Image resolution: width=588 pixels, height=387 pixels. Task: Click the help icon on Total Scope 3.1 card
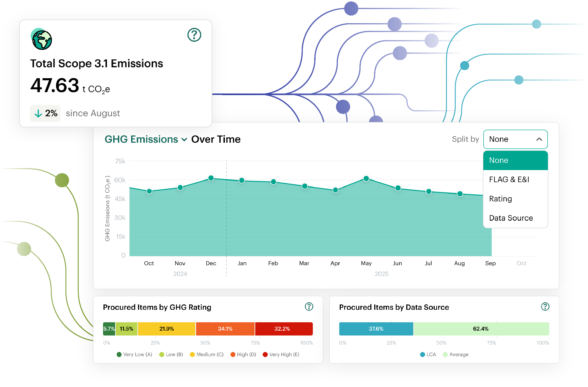(194, 35)
